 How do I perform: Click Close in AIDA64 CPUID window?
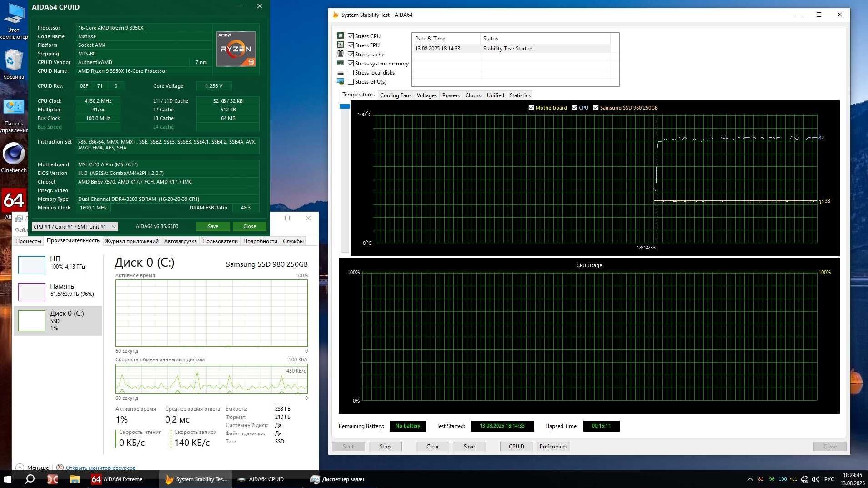(250, 226)
